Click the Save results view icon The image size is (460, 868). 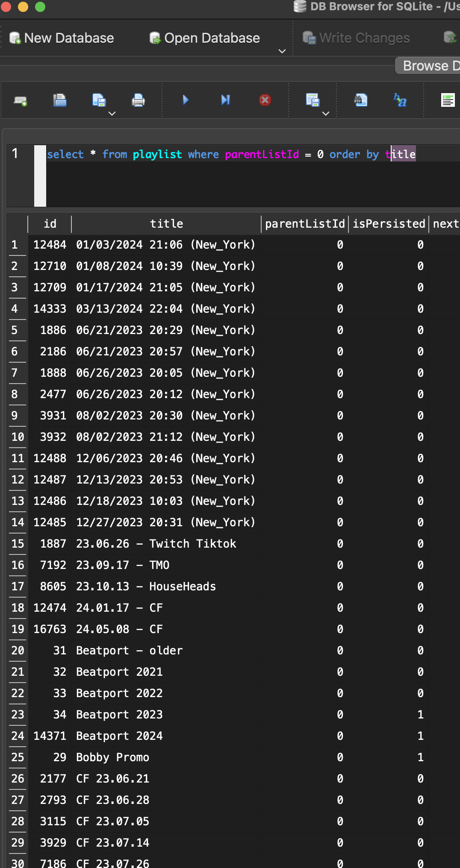313,100
